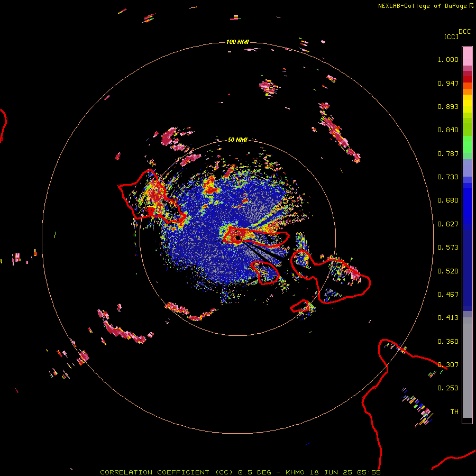The image size is (476, 476).
Task: Click the 0.413 scale value
Action: pyautogui.click(x=448, y=318)
